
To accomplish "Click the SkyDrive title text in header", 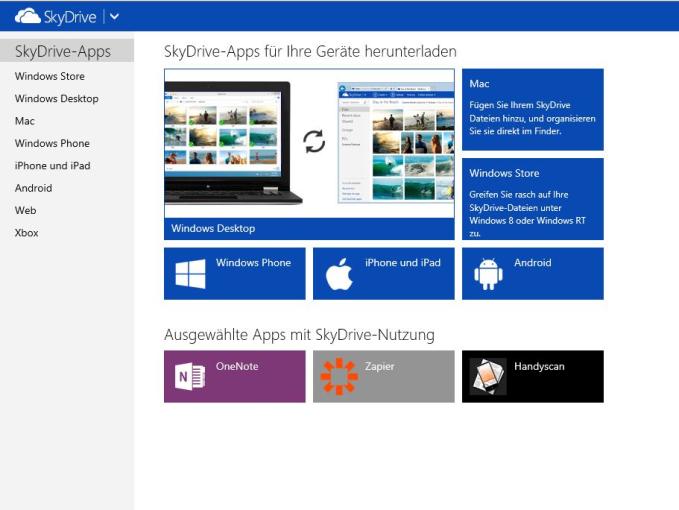I will (70, 17).
